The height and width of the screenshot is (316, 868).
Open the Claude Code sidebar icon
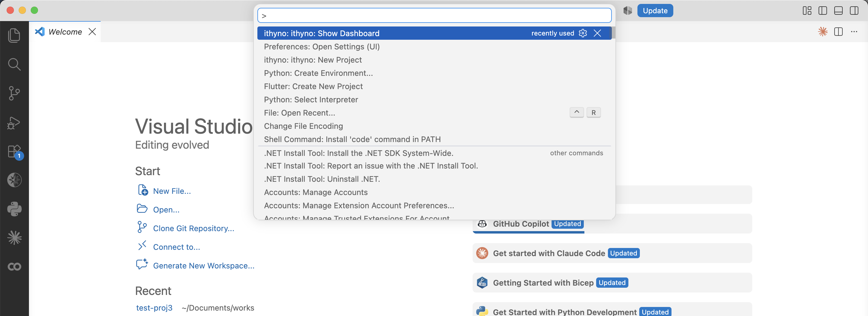point(14,237)
